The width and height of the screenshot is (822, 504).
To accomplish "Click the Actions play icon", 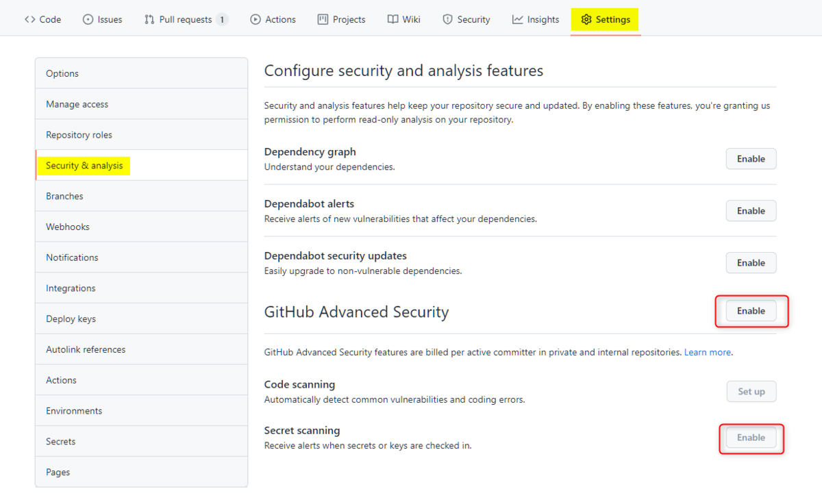I will 256,19.
